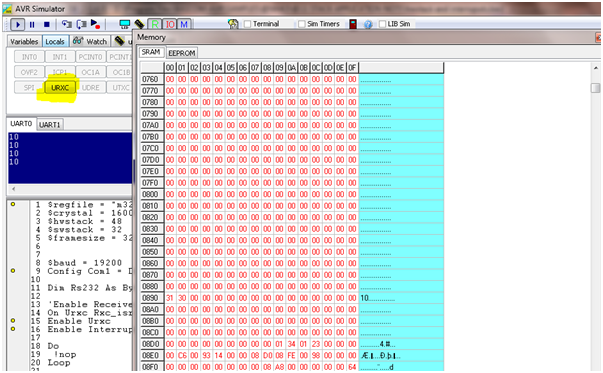Click the step into code icon
Viewport: 603px width, 373px height.
tap(67, 25)
